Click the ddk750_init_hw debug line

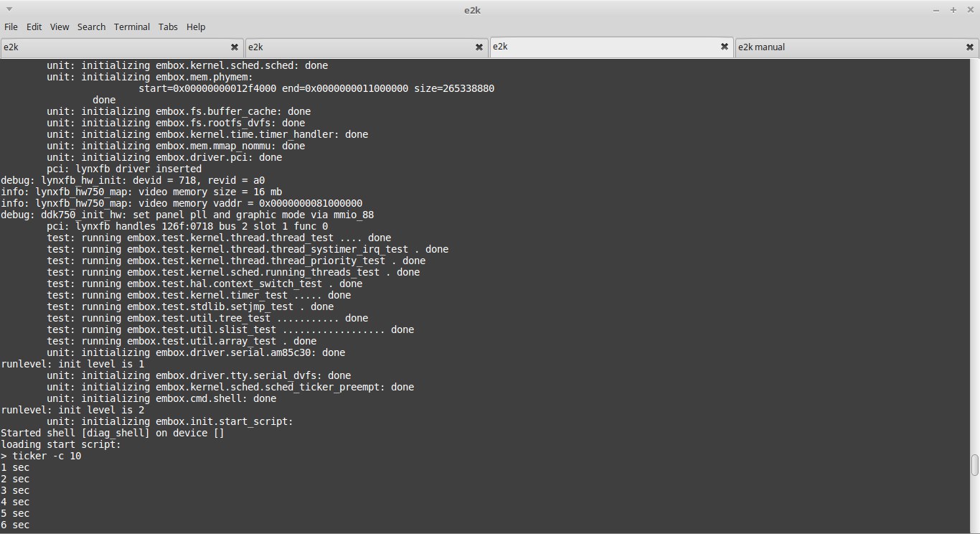pos(187,215)
